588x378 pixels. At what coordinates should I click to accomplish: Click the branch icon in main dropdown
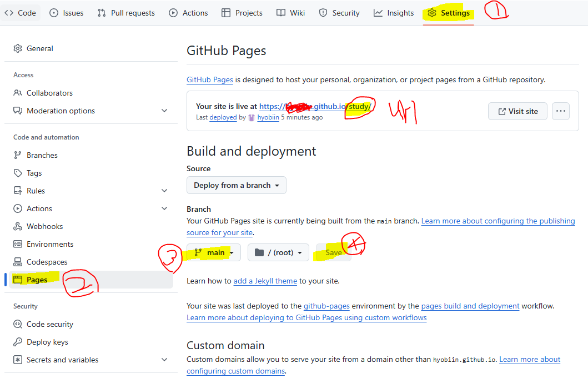(198, 252)
